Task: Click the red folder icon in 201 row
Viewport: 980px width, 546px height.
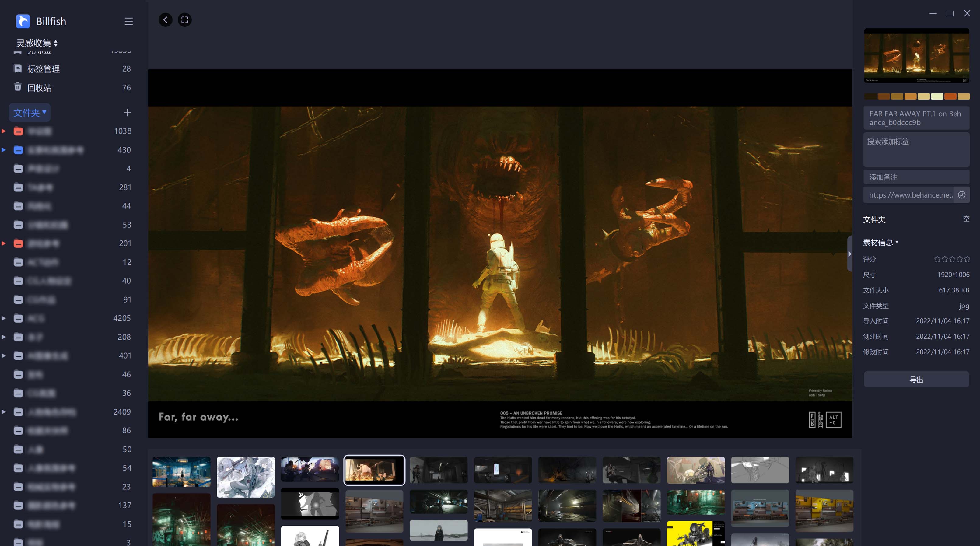Action: click(18, 243)
